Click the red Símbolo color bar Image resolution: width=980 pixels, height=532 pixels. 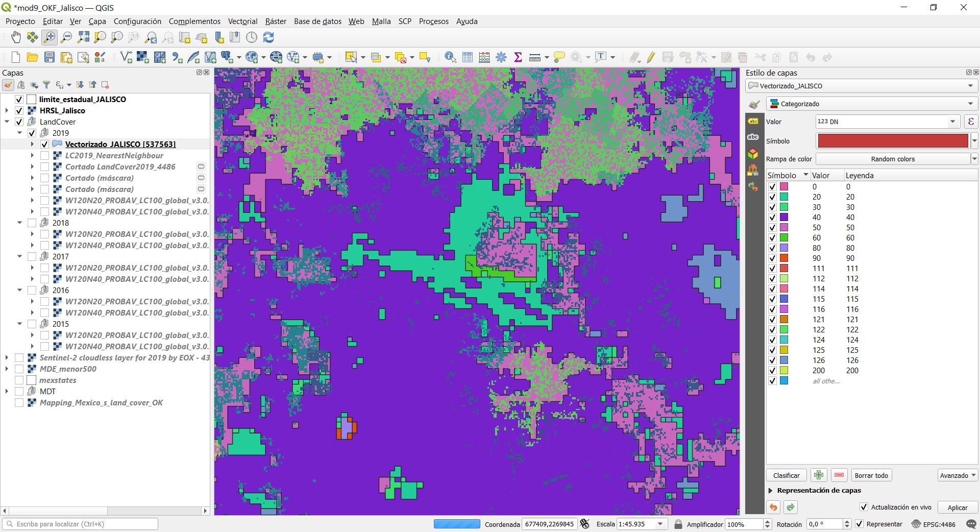[x=893, y=140]
